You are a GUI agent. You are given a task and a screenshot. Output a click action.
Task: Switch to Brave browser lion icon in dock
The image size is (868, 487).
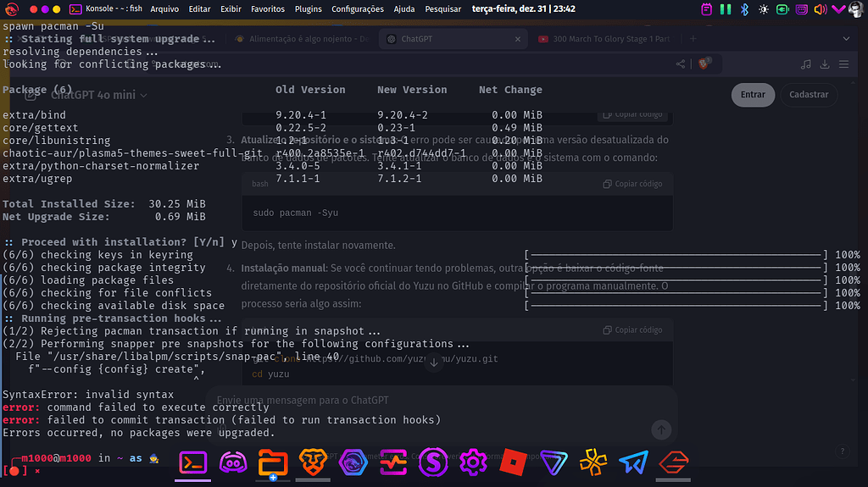[x=313, y=462]
